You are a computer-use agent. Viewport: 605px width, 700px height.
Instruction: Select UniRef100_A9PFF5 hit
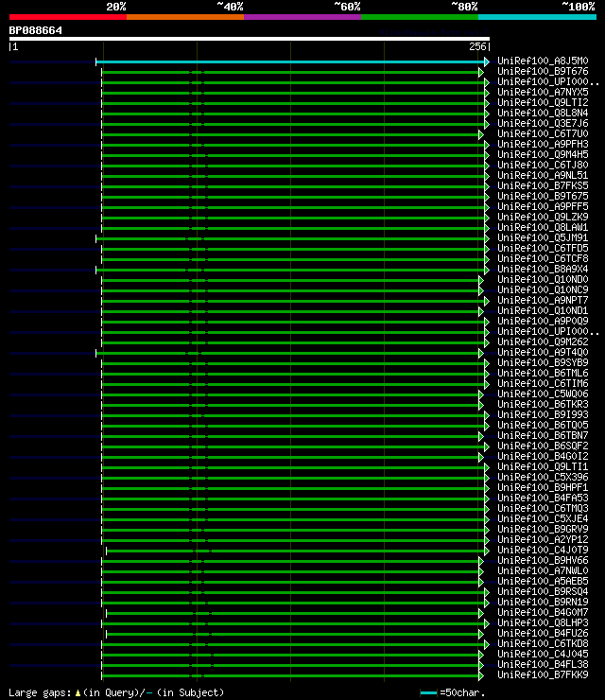point(543,207)
